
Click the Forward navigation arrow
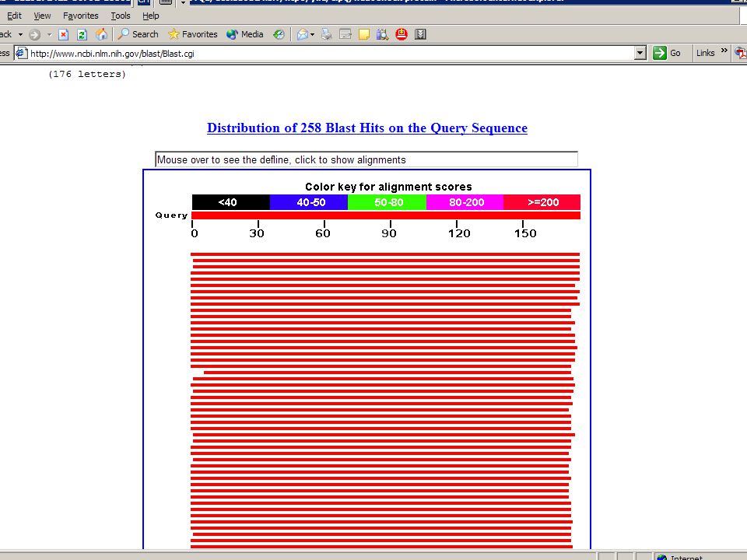(x=34, y=34)
